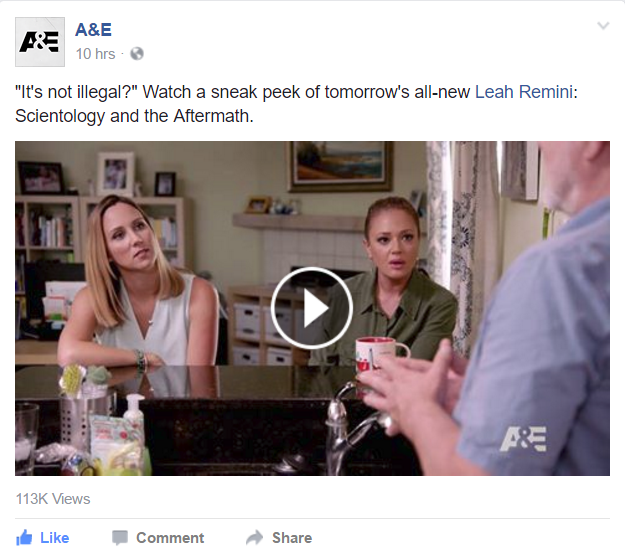Open the A&E page name link

pos(93,29)
